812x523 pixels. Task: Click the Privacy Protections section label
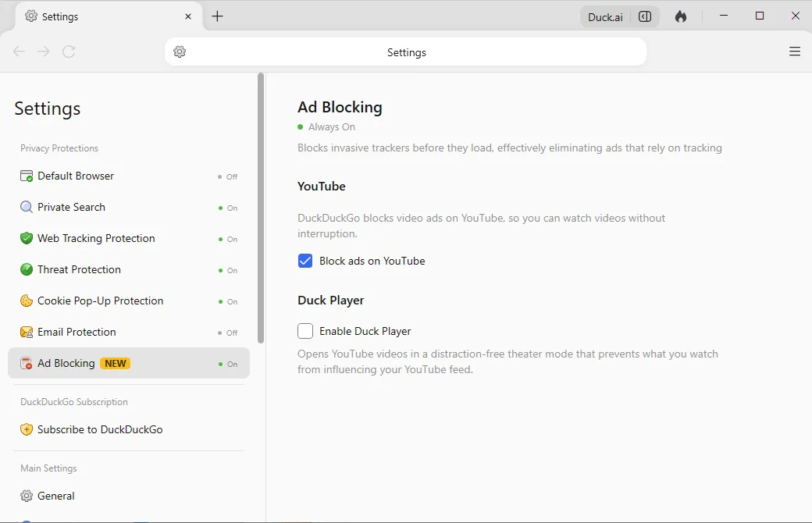click(x=59, y=148)
